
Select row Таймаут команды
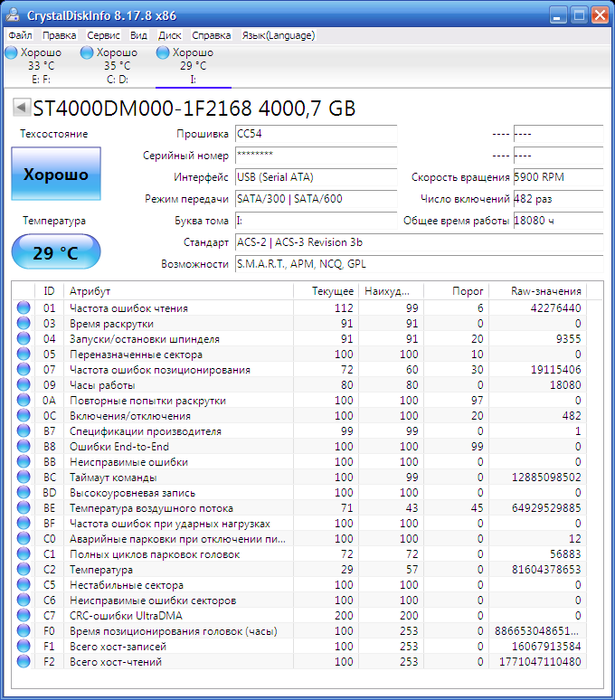[300, 478]
